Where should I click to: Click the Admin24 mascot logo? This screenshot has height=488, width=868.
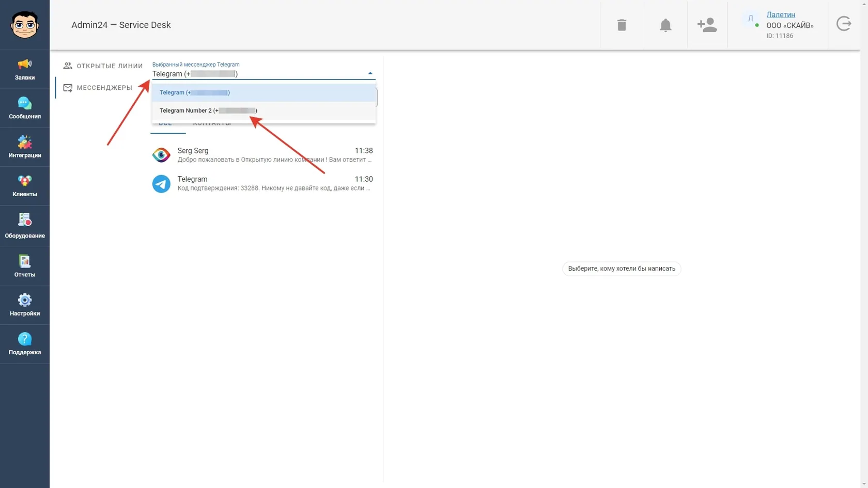pyautogui.click(x=25, y=25)
